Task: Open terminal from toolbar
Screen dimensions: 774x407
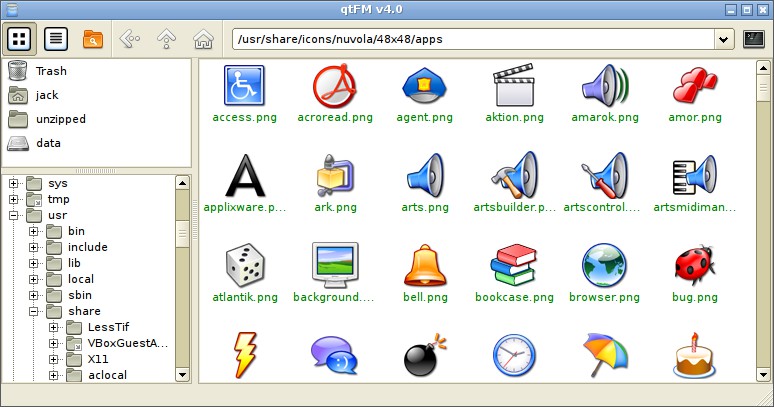Action: pos(754,39)
